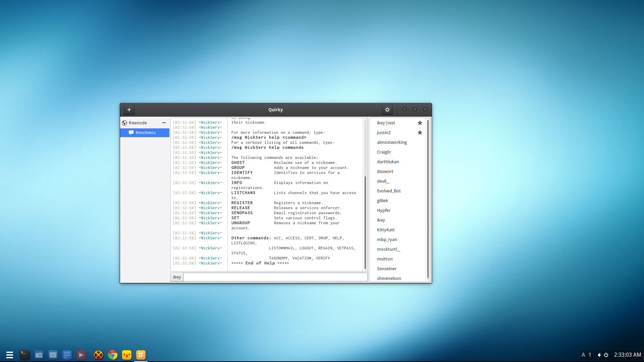Open the orange hexagon X application icon
The width and height of the screenshot is (644, 362).
point(99,355)
